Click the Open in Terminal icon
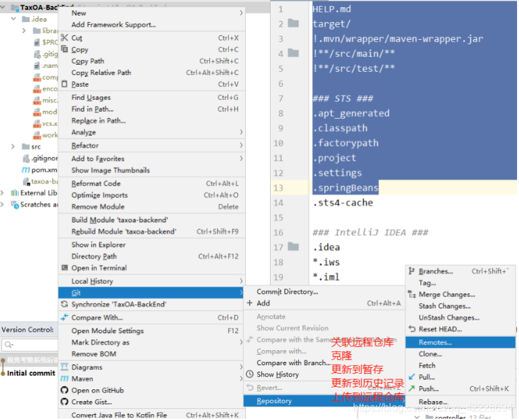The height and width of the screenshot is (420, 519). coord(65,268)
